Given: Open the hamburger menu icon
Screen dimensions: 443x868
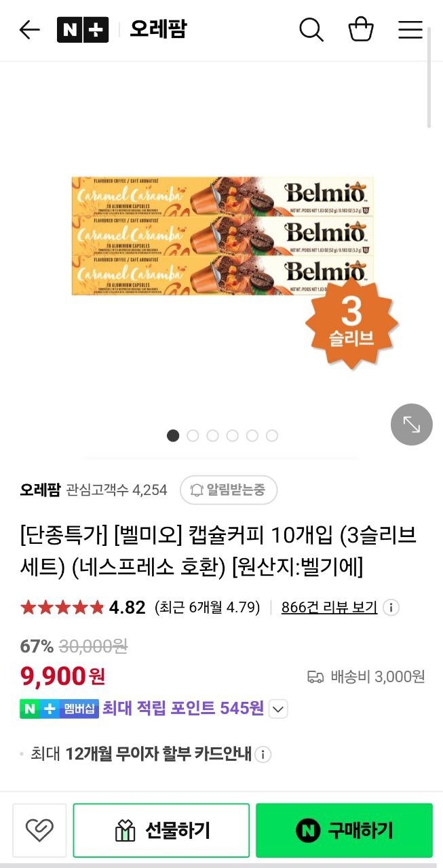Looking at the screenshot, I should click(410, 30).
